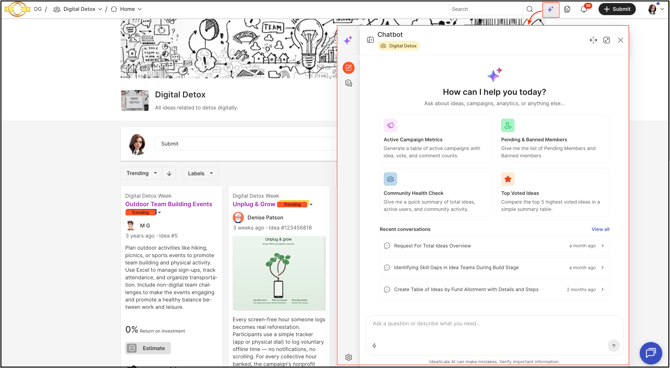670x368 pixels.
Task: Select Active Campaign Metrics suggestion card
Action: (435, 139)
